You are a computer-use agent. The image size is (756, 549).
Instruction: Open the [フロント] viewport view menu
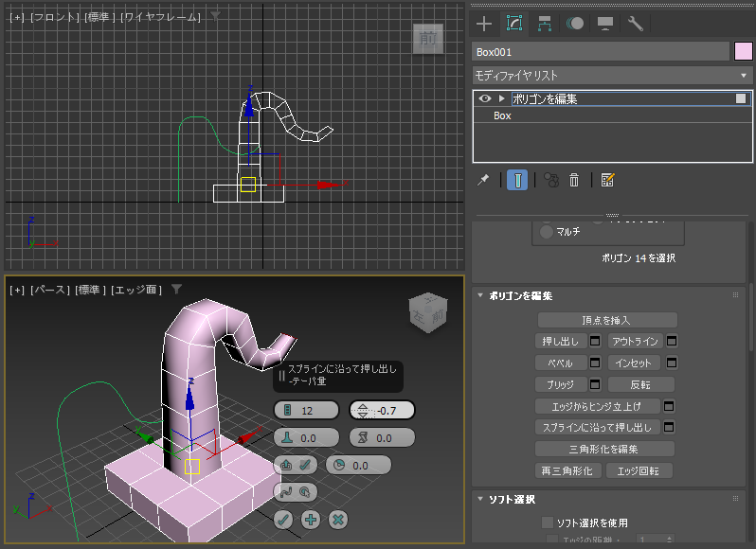(x=55, y=17)
